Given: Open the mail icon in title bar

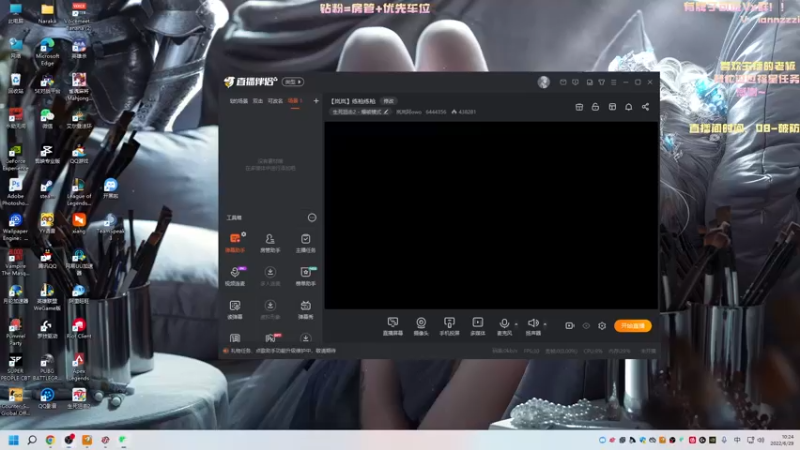Looking at the screenshot, I should pos(563,82).
